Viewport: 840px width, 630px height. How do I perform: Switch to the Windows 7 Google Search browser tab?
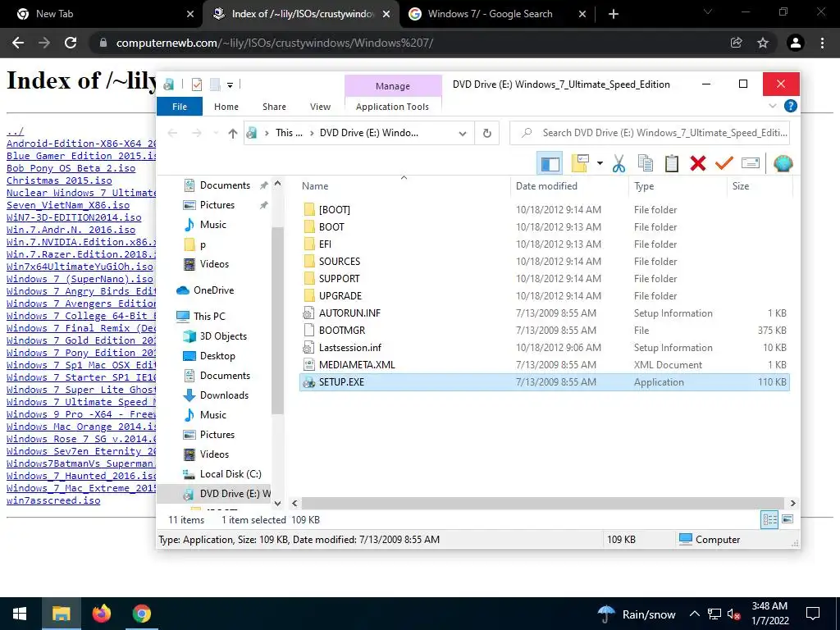click(x=490, y=14)
